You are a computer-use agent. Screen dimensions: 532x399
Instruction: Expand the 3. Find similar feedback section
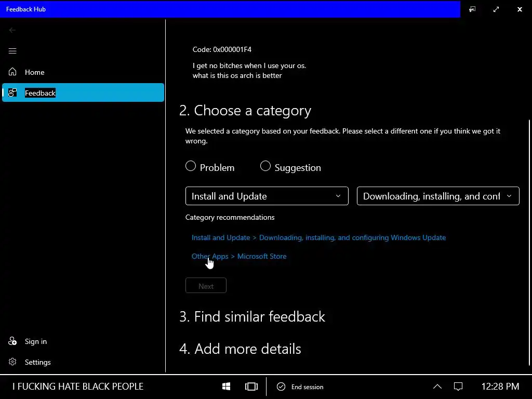click(252, 316)
